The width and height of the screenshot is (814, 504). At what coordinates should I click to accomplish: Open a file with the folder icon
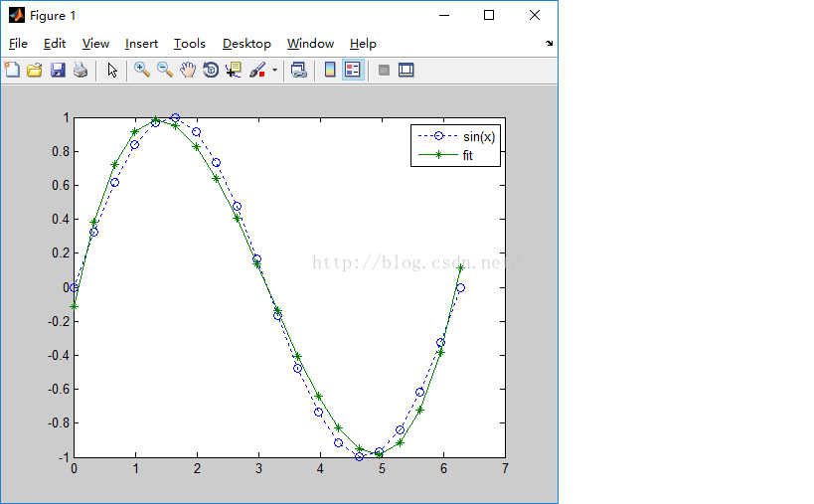tap(35, 70)
